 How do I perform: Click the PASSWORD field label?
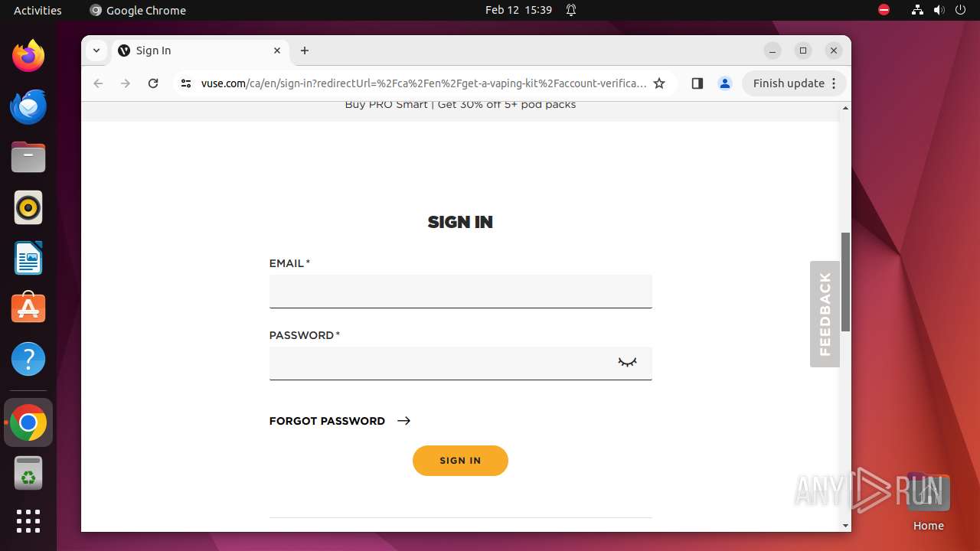[x=304, y=335]
